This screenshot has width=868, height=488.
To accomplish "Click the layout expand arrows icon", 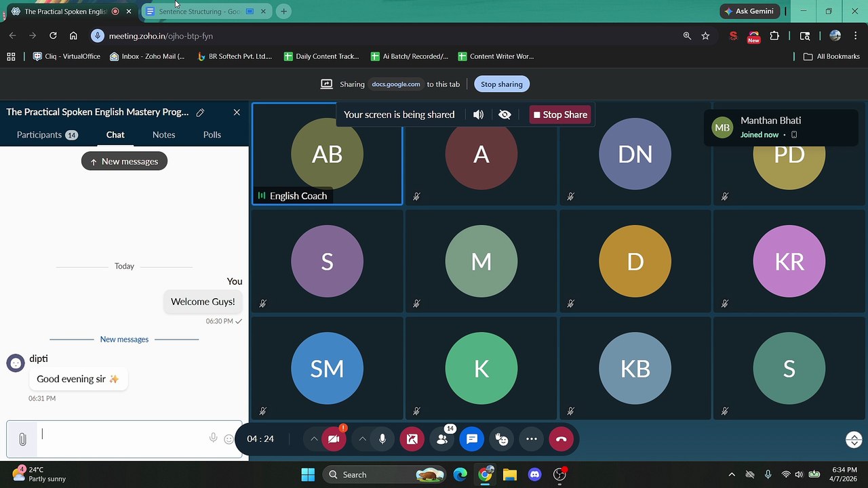I will [x=854, y=439].
